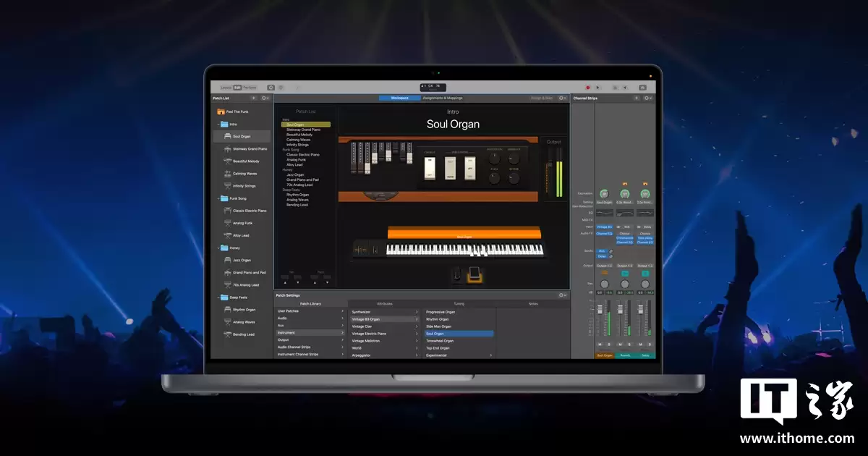Switch to the Attributes tab in Patch Settings

tap(385, 303)
